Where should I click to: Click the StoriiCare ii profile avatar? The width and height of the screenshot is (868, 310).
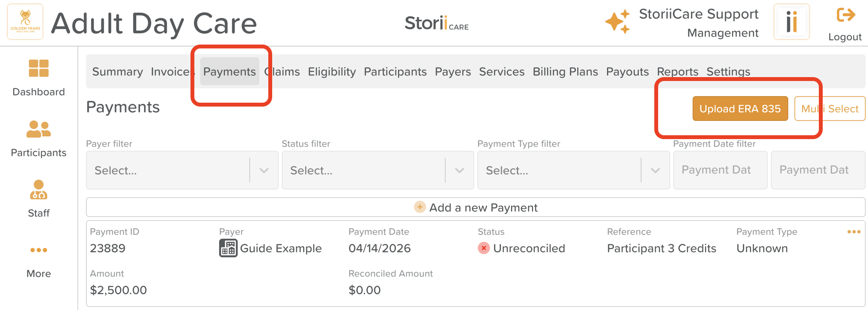pyautogui.click(x=791, y=22)
